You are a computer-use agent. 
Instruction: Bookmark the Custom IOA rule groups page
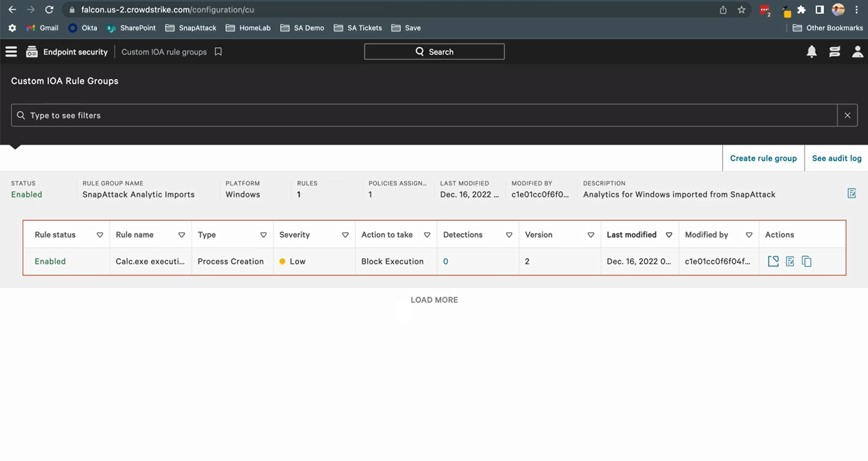coord(218,52)
